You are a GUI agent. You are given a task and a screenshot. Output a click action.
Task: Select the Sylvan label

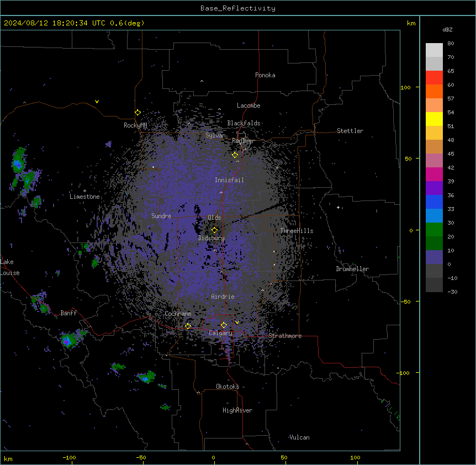click(x=215, y=135)
